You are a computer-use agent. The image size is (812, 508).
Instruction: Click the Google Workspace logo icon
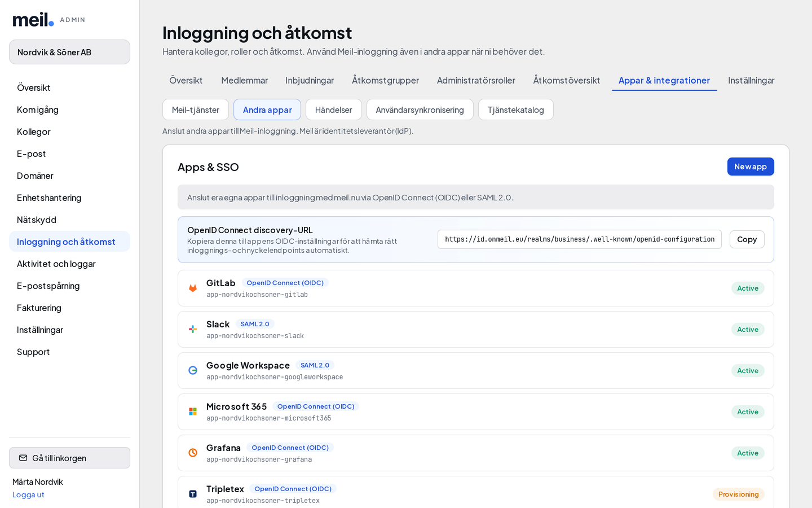(x=193, y=370)
